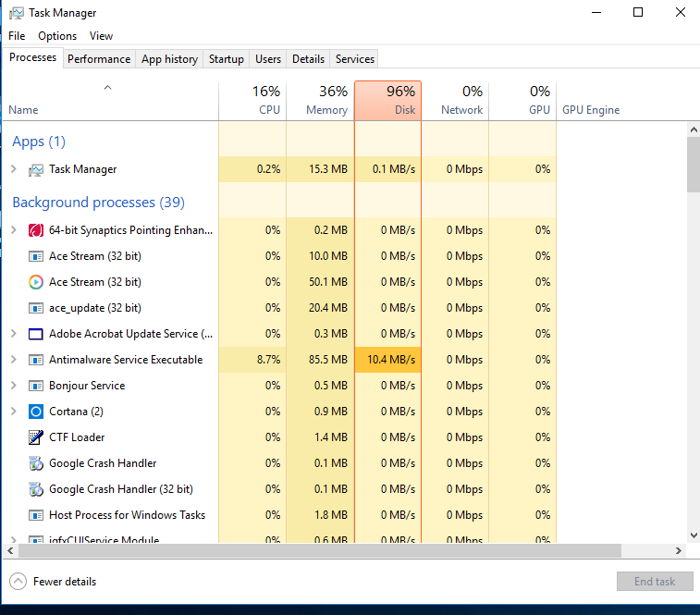Click the Synaptics Pointing Enhancements icon
This screenshot has height=615, width=700.
tap(36, 230)
